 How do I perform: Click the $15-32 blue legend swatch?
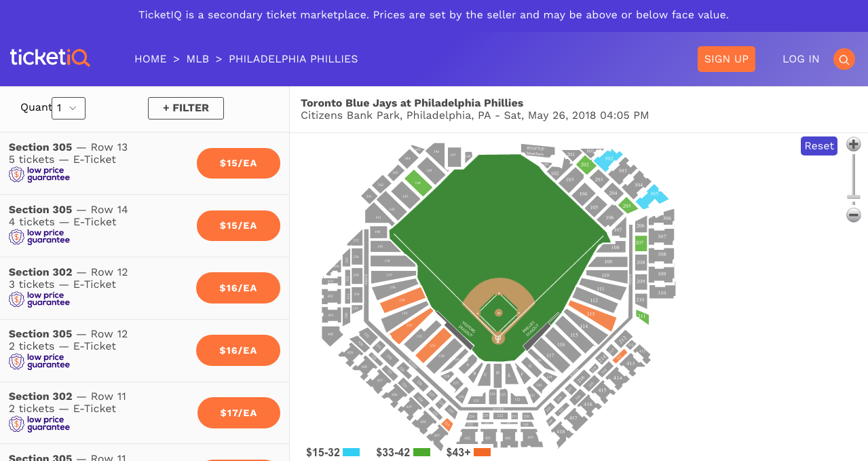click(x=351, y=452)
